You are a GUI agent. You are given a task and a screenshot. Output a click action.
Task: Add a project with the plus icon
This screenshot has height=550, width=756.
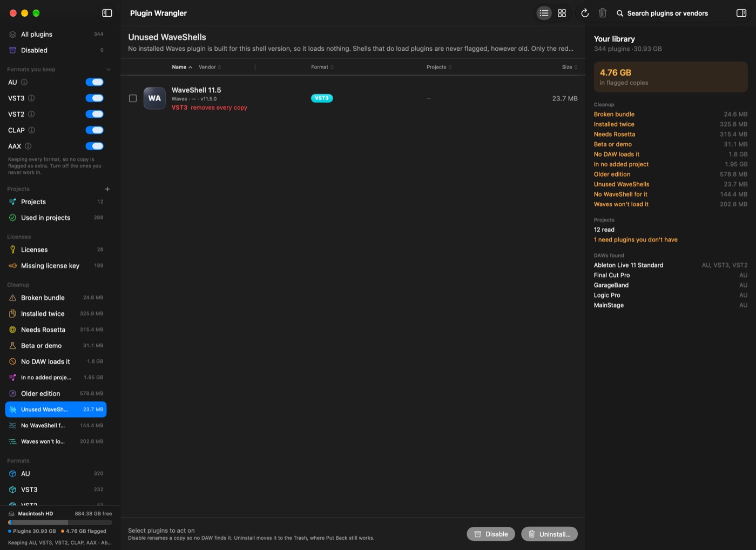(107, 189)
